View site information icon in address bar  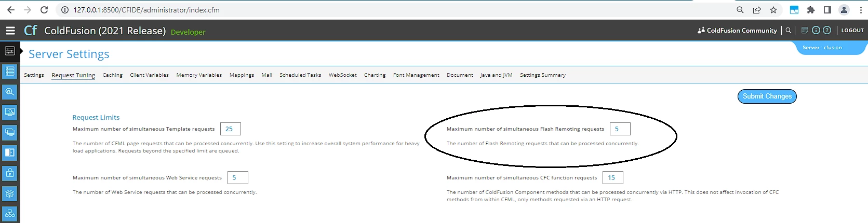click(x=65, y=10)
